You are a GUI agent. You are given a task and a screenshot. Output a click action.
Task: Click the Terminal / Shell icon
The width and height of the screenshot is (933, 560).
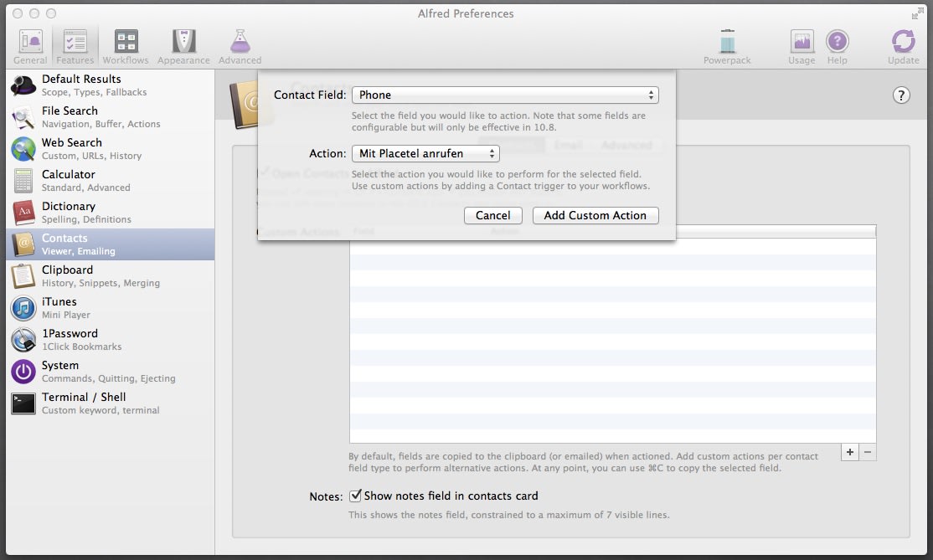[x=23, y=403]
